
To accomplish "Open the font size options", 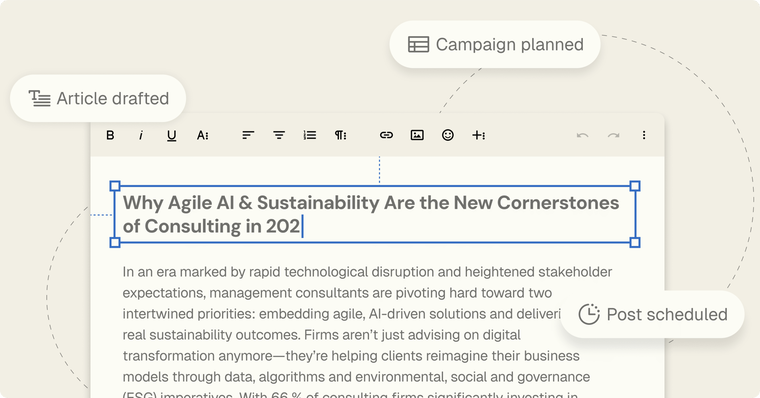I will 203,135.
